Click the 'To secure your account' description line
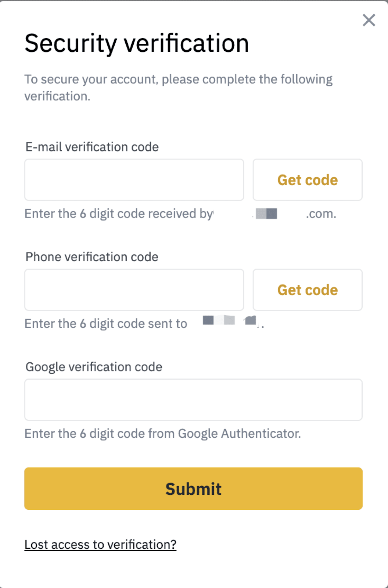388x588 pixels. [178, 79]
